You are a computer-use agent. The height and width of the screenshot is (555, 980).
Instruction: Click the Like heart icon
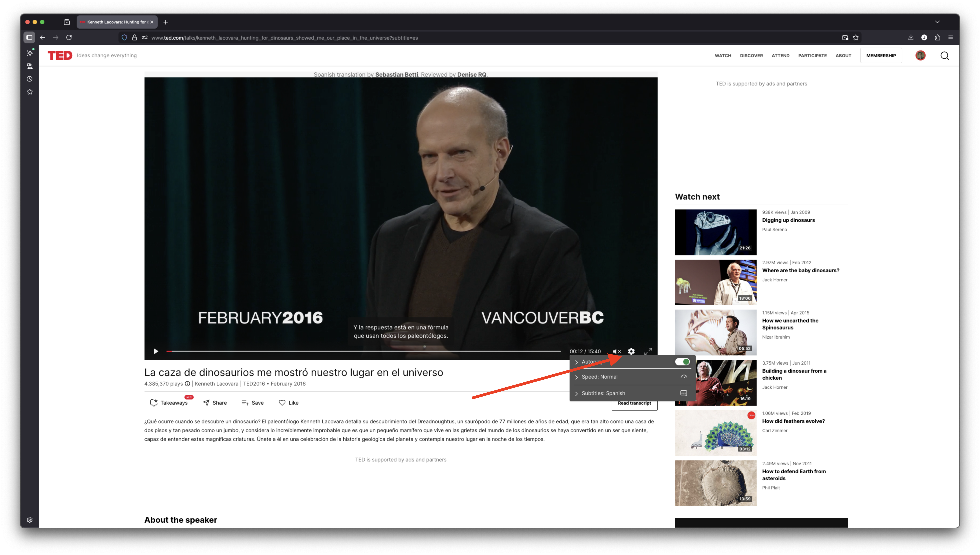(x=282, y=403)
